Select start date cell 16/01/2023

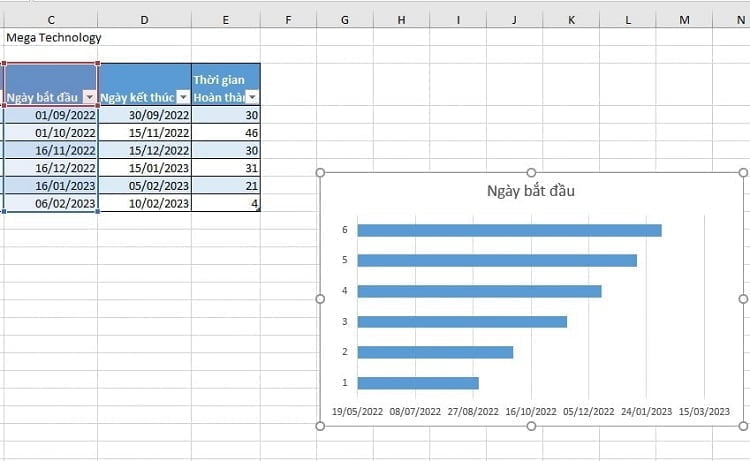pyautogui.click(x=51, y=186)
